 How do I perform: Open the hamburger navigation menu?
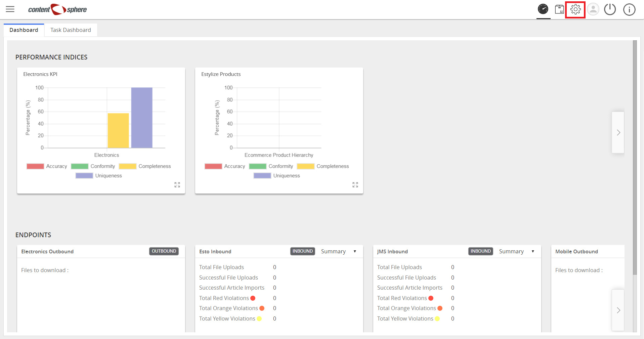pos(10,9)
